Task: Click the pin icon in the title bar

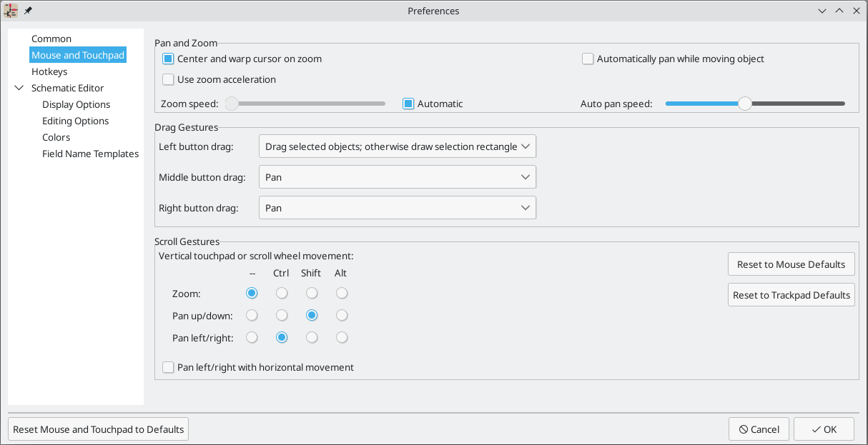Action: pos(27,10)
